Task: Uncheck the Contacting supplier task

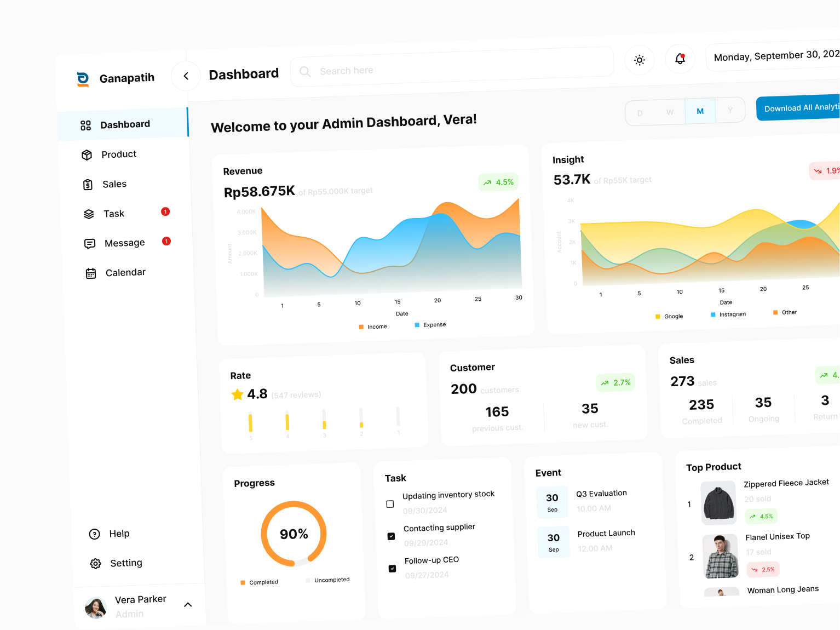Action: coord(391,536)
